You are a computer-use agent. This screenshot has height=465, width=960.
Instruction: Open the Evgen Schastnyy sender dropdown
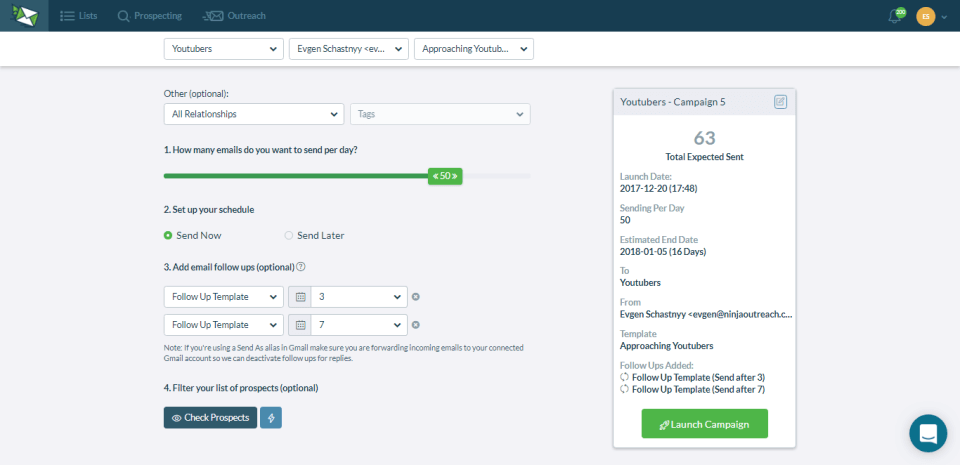pos(348,49)
